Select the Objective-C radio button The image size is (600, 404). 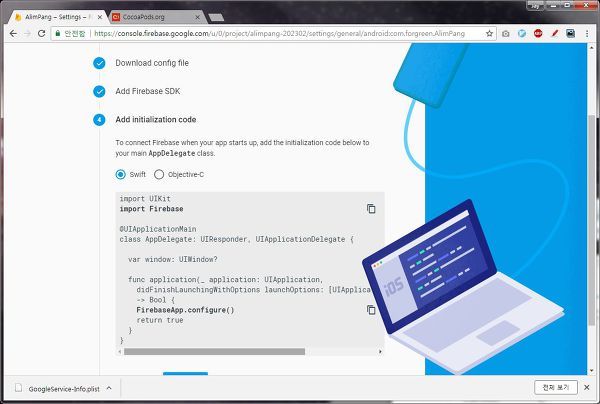[159, 174]
